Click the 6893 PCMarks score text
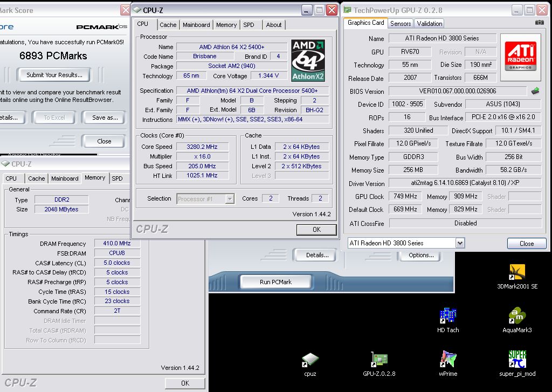The width and height of the screenshot is (552, 392). (x=53, y=56)
